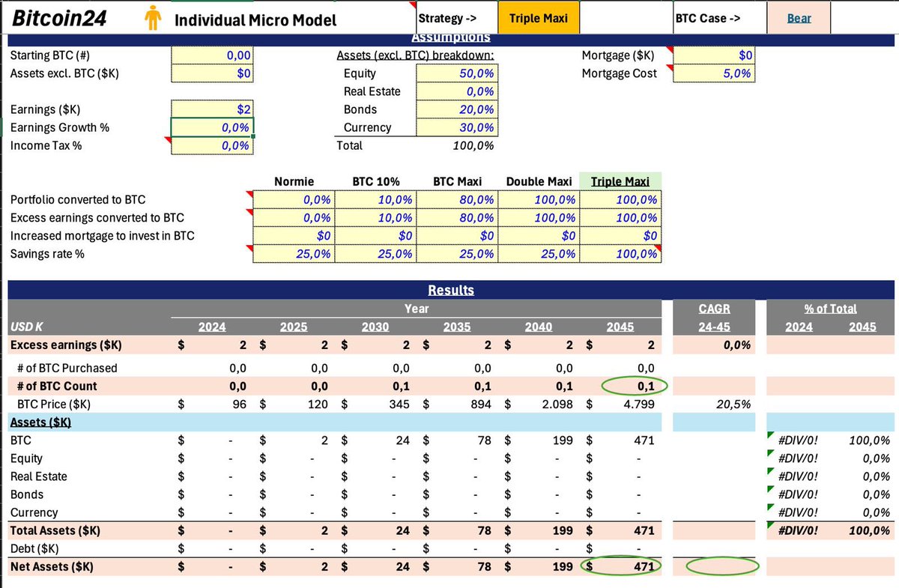Select the Starting BTC (#) input cell
This screenshot has height=588, width=899.
(x=213, y=55)
